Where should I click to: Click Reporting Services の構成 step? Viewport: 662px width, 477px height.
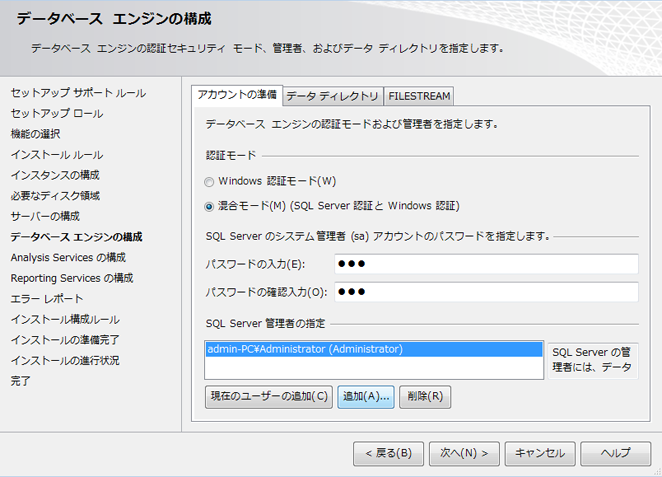(x=72, y=278)
